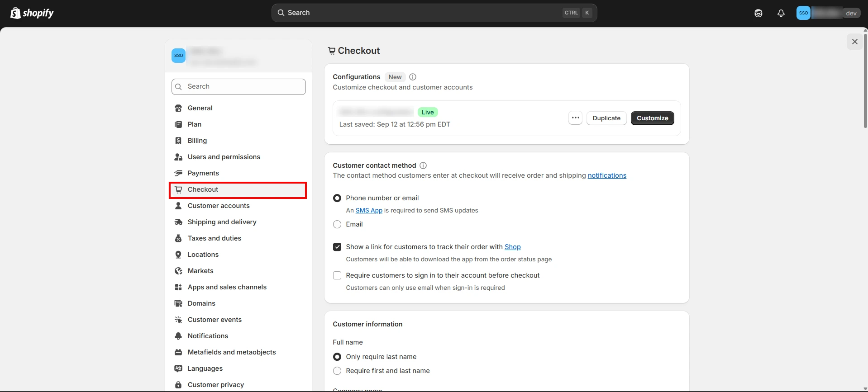868x392 pixels.
Task: Open the configuration three-dots menu
Action: click(x=575, y=118)
